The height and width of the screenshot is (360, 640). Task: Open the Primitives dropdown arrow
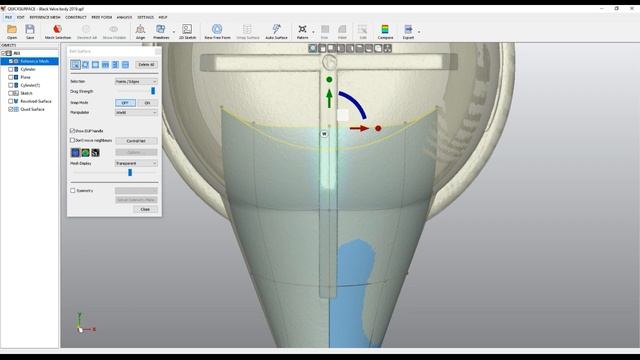173,32
